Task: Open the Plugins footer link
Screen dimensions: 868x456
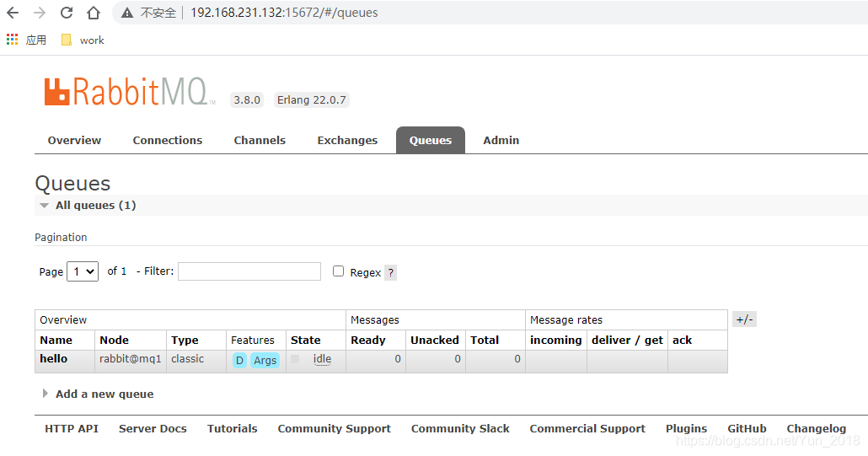Action: pos(687,428)
